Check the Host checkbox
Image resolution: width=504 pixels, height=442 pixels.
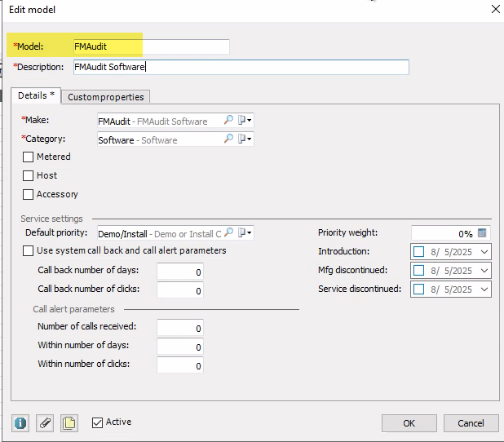click(29, 175)
